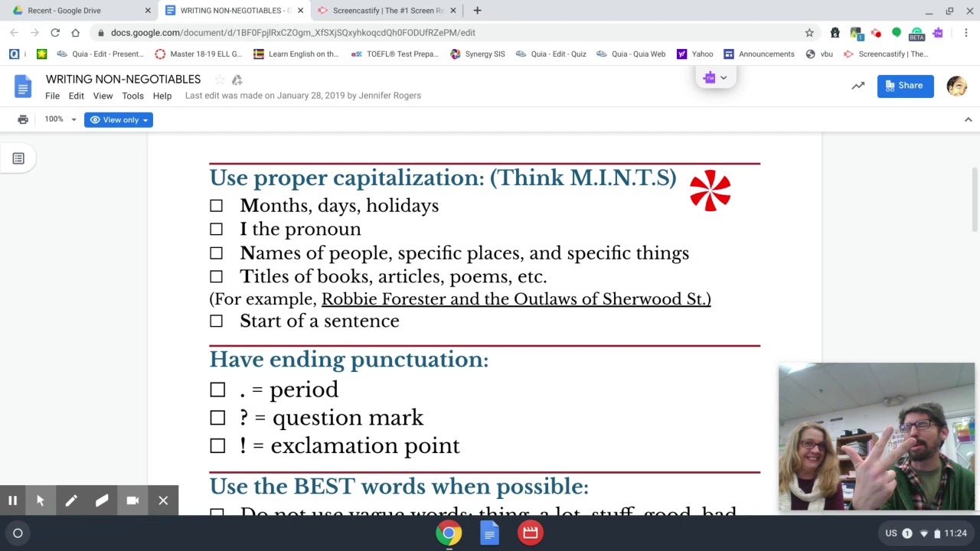Click the print icon
The width and height of the screenshot is (980, 551).
(x=23, y=119)
